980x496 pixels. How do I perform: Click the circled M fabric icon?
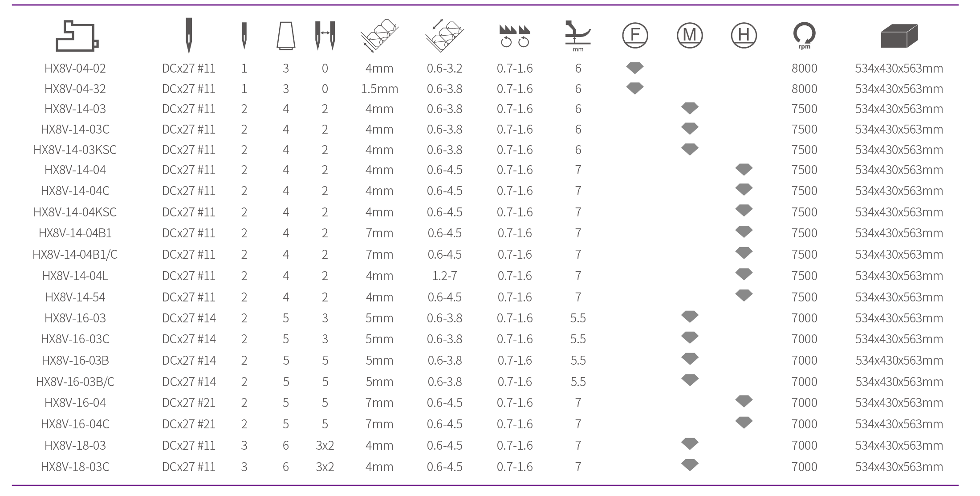(x=690, y=35)
